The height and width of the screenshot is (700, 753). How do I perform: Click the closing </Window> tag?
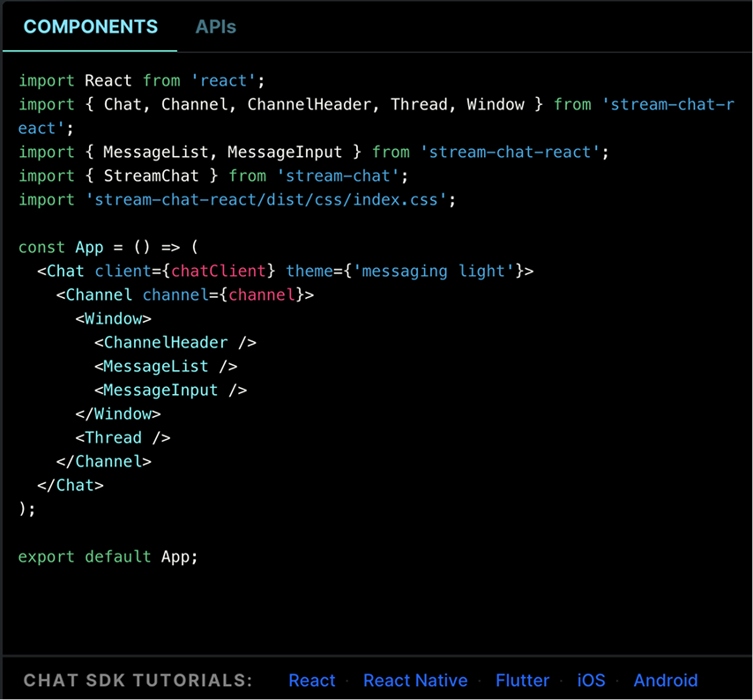click(x=118, y=413)
